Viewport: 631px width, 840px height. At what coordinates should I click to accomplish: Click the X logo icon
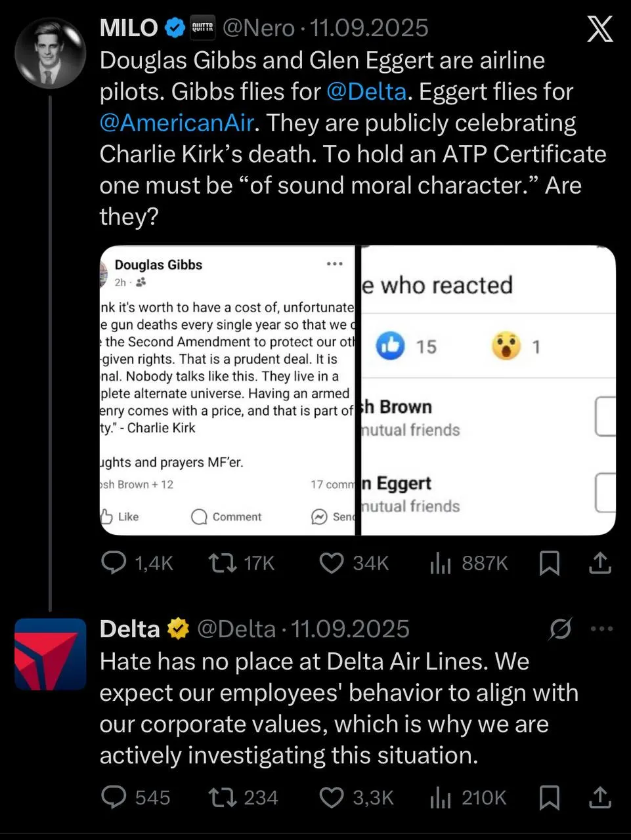pyautogui.click(x=599, y=29)
